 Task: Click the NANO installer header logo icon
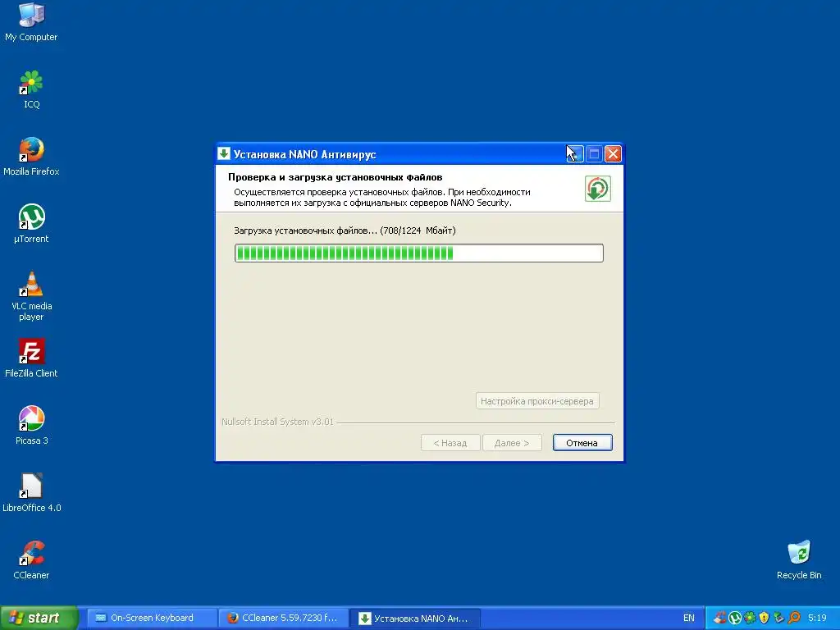[597, 189]
